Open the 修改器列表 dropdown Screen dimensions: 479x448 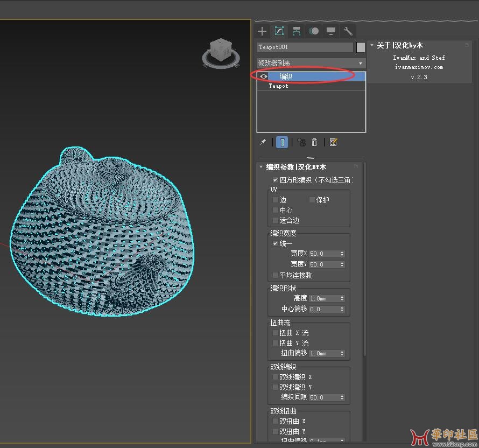(311, 63)
